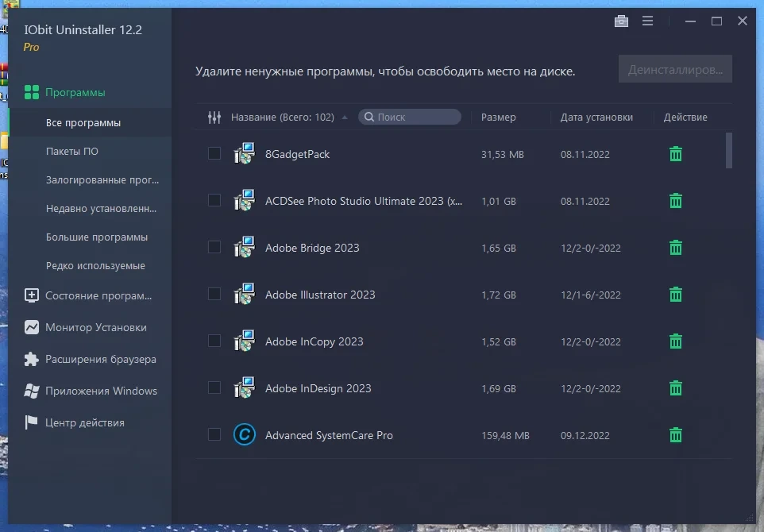Check the Adobe InCopy 2023 checkbox
764x532 pixels.
click(x=214, y=341)
